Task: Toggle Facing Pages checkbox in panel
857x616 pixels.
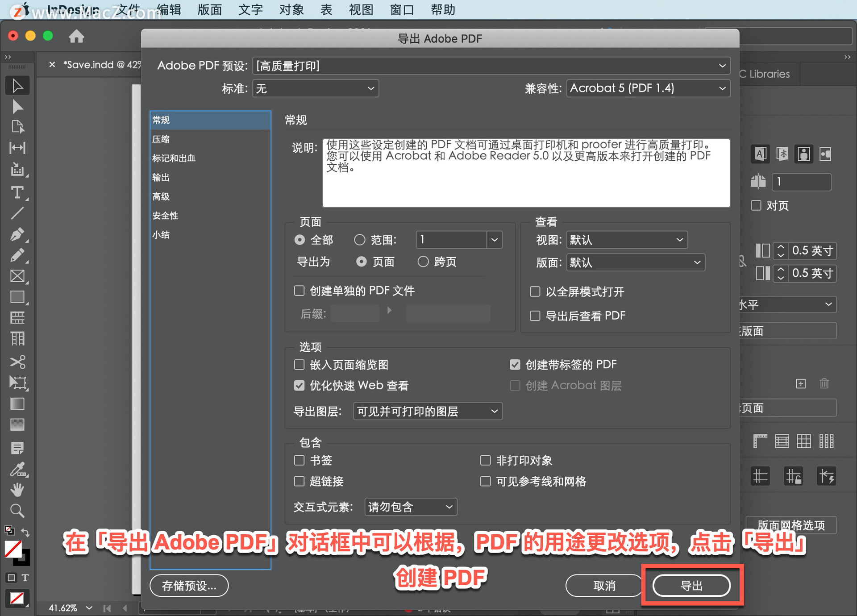Action: click(x=756, y=205)
